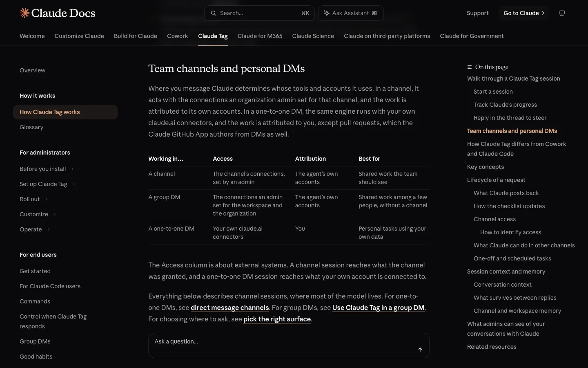Viewport: 588px width, 368px height.
Task: Click the Ask a question text box
Action: pos(289,346)
